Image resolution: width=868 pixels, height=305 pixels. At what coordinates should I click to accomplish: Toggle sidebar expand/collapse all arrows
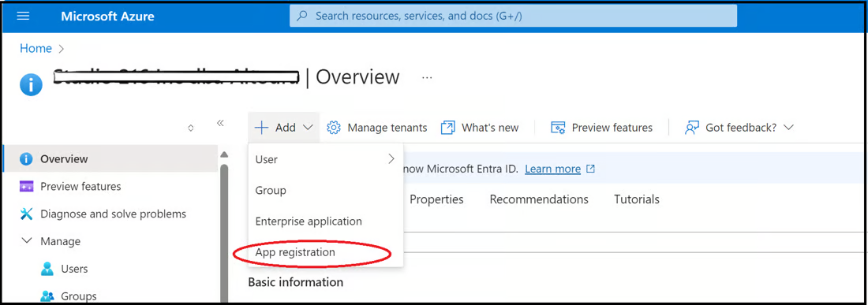191,128
